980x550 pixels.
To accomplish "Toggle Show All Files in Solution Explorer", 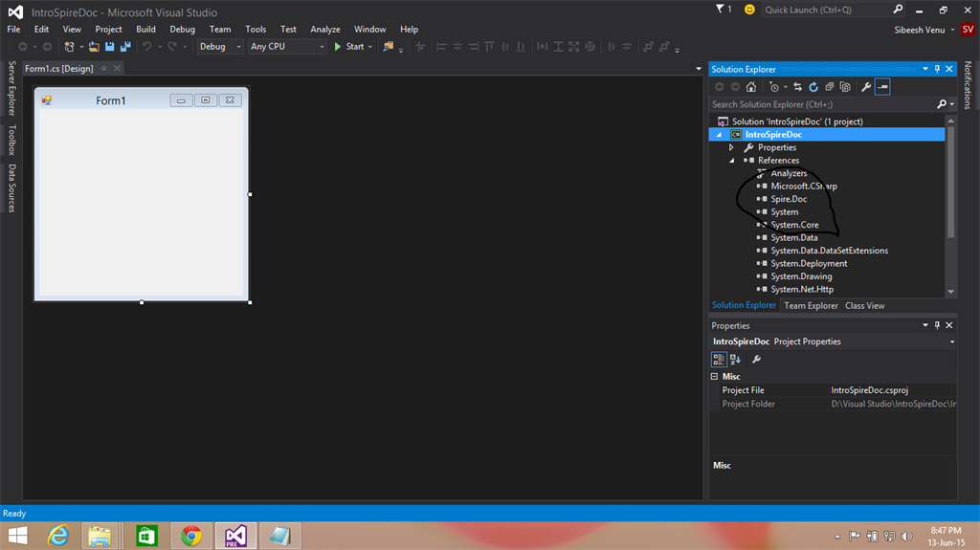I will point(843,87).
